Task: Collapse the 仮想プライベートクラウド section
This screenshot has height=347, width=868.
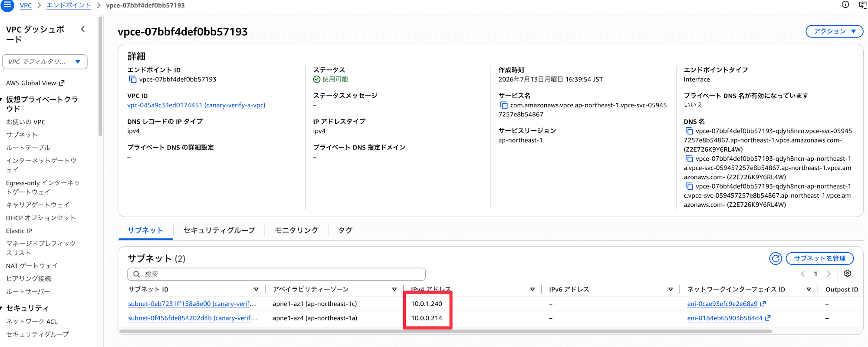Action: (2, 99)
